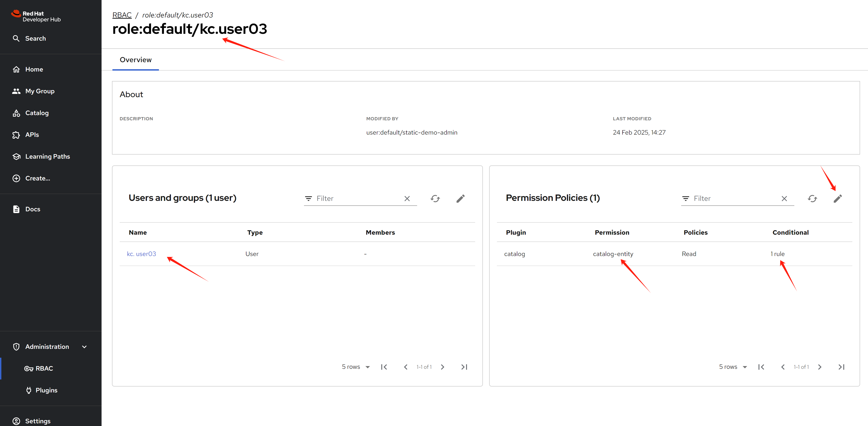Refresh the Permission Policies table
The height and width of the screenshot is (426, 868).
tap(812, 199)
